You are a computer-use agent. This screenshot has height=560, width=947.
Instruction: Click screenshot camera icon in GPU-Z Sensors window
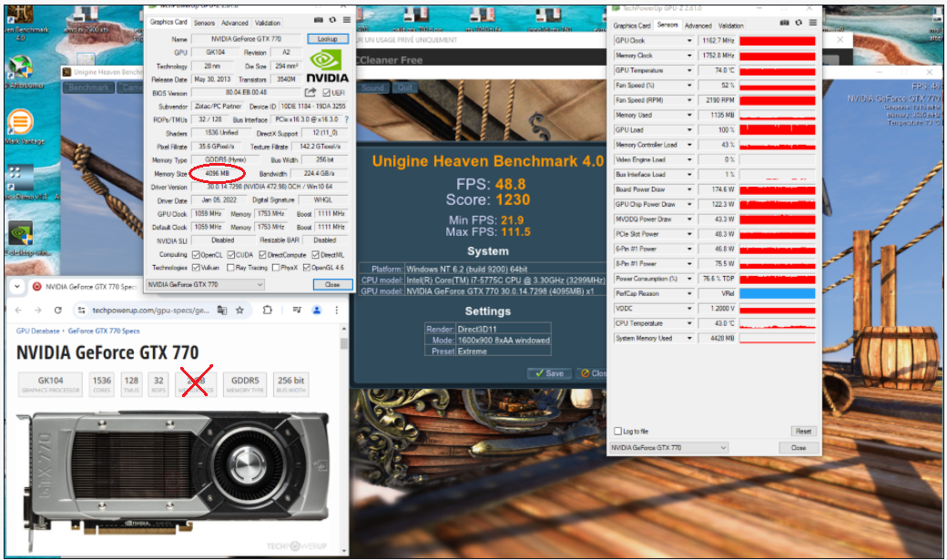point(785,23)
